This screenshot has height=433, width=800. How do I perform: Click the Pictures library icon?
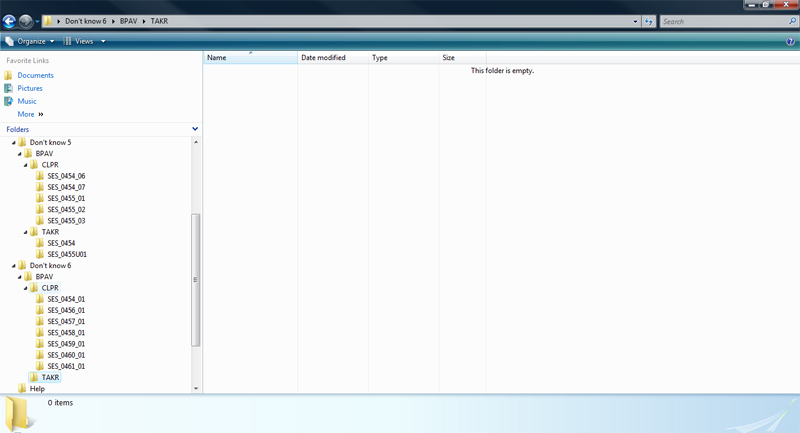coord(8,88)
